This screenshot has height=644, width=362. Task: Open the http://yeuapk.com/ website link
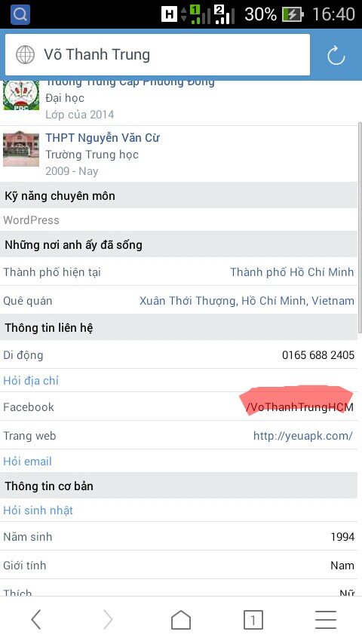point(303,436)
